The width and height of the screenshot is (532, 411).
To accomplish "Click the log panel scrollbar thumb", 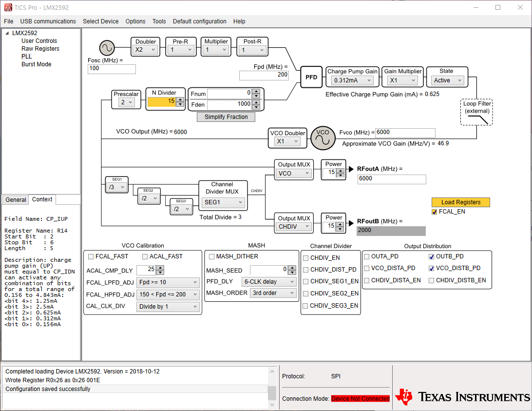I will tap(272, 393).
